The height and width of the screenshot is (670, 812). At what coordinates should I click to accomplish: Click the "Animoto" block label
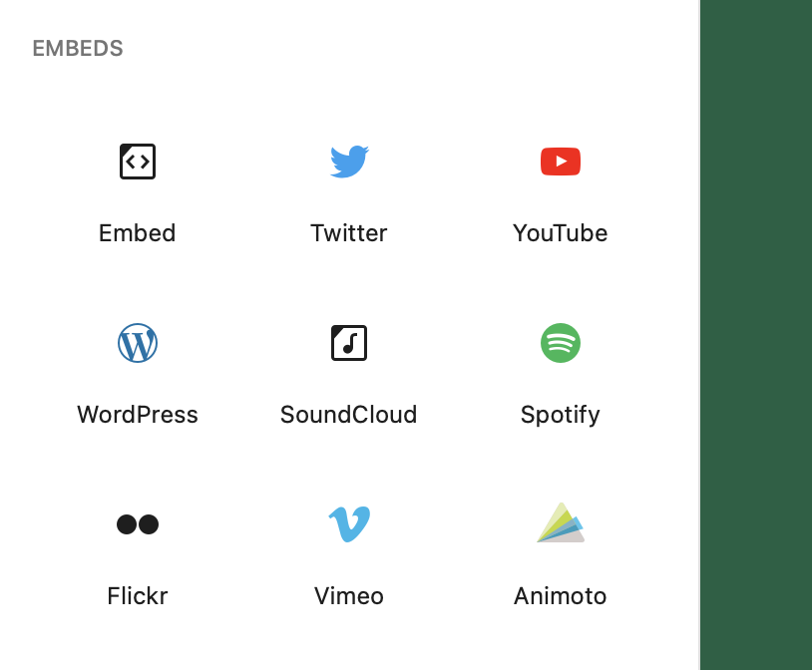click(561, 596)
